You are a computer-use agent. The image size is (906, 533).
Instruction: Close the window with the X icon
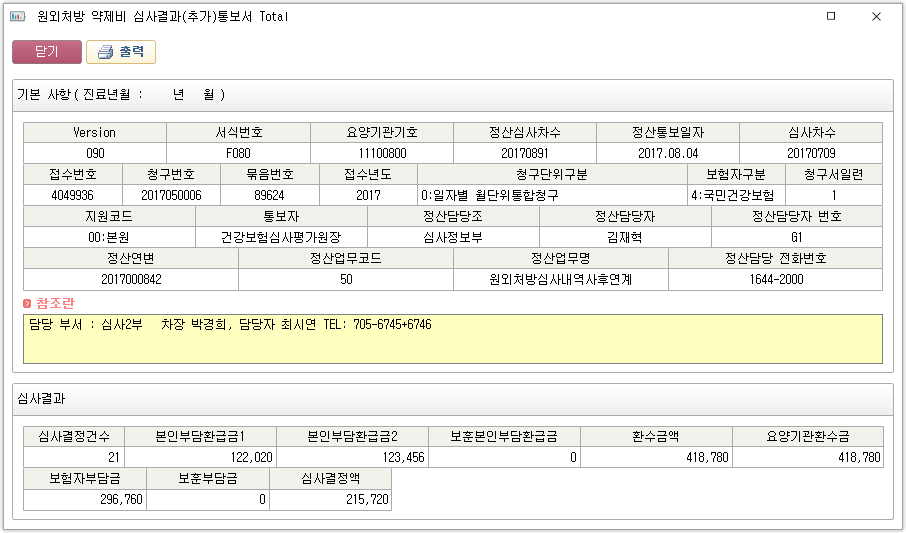[876, 17]
